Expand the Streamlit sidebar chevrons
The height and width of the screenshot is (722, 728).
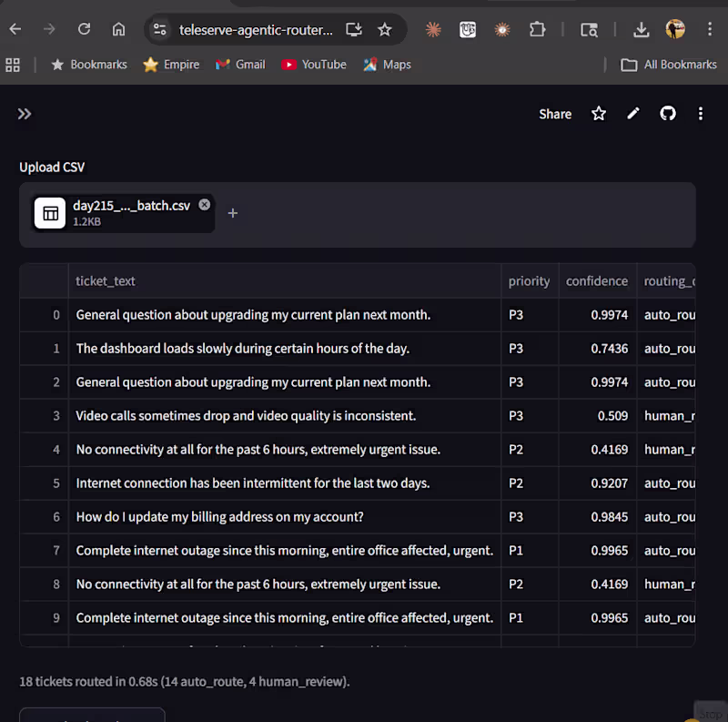coord(25,114)
